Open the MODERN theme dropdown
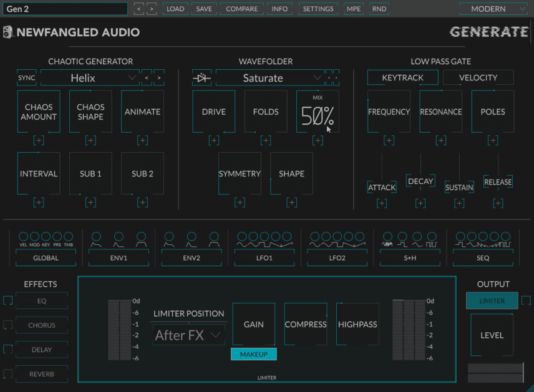Viewport: 534px width, 392px height. pyautogui.click(x=493, y=9)
